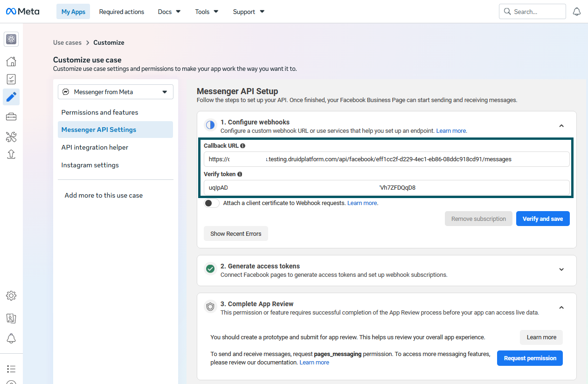Viewport: 588px width, 384px height.
Task: Click the Verify token input field
Action: pyautogui.click(x=387, y=187)
